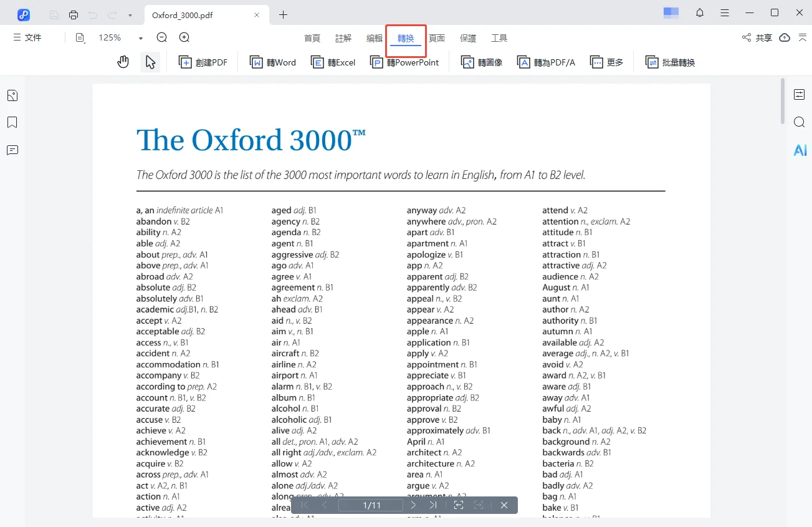
Task: Click "The Oxford 3000" heading
Action: (x=251, y=140)
